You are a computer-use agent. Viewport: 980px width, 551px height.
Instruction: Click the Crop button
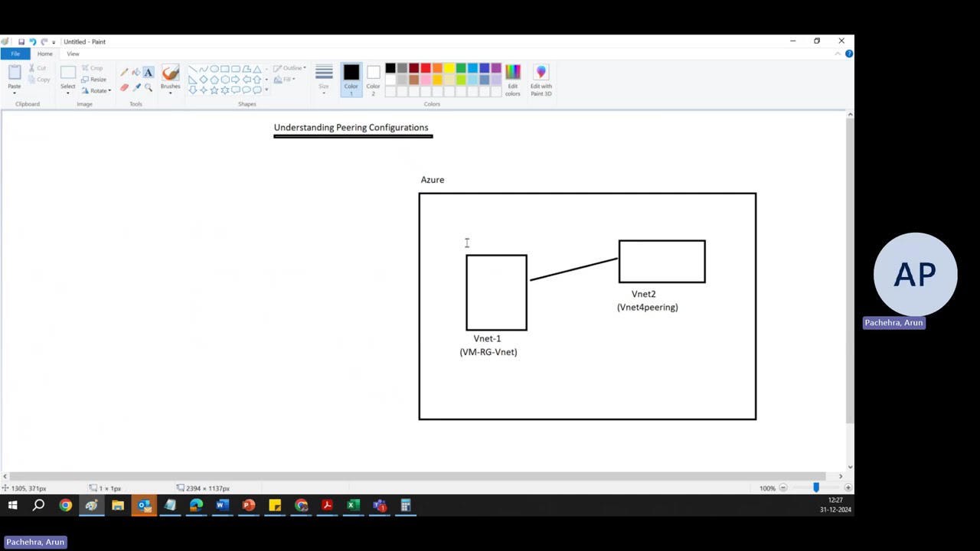tap(93, 68)
